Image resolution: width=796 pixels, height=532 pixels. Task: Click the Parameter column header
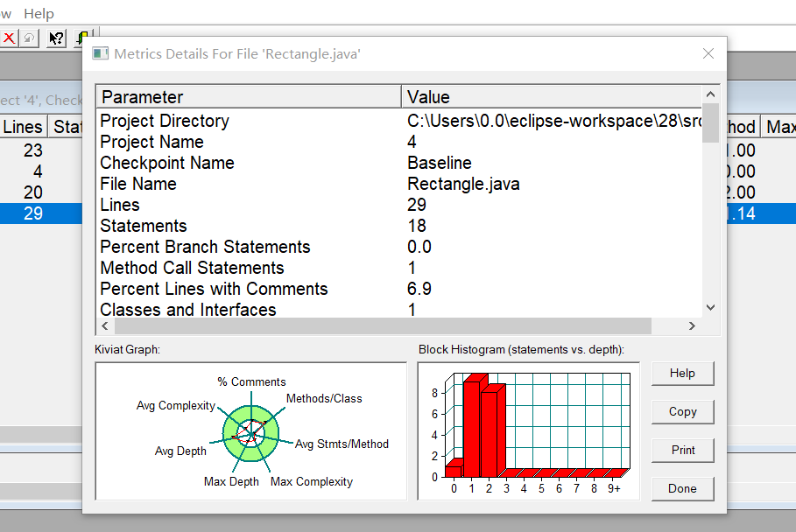(249, 97)
